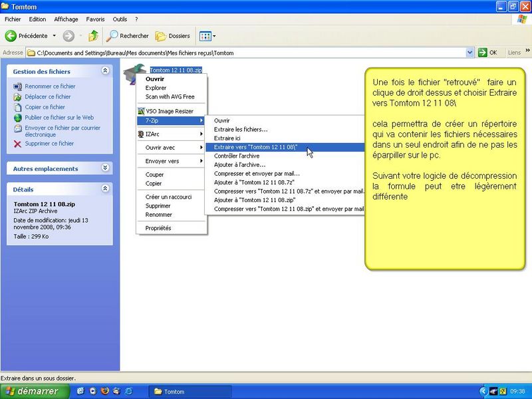The height and width of the screenshot is (399, 532).
Task: Open the Edition menu
Action: [x=37, y=19]
